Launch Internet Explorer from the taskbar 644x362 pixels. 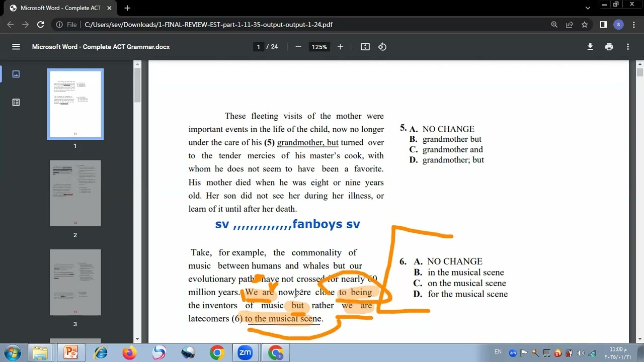click(x=101, y=353)
